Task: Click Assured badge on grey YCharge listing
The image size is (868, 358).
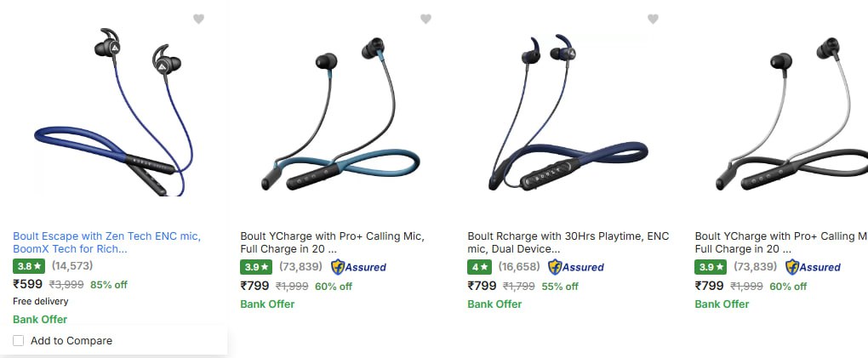Action: coord(814,267)
